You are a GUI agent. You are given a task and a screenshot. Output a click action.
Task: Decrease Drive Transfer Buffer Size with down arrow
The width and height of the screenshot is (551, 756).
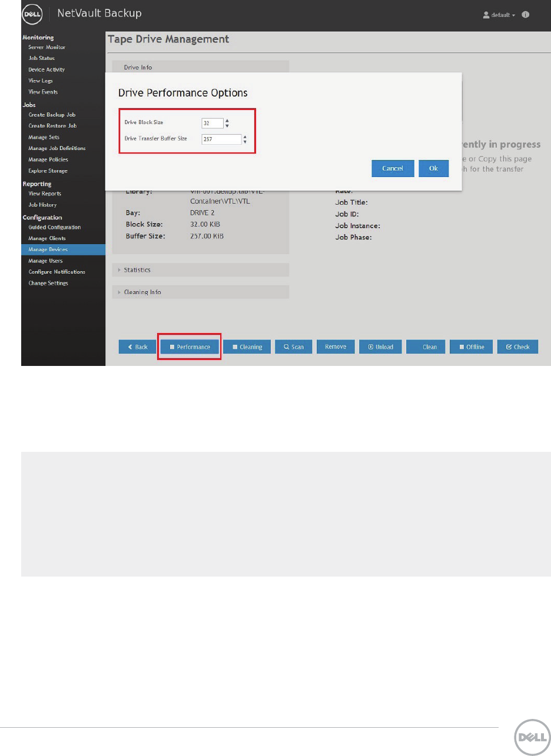pyautogui.click(x=245, y=142)
